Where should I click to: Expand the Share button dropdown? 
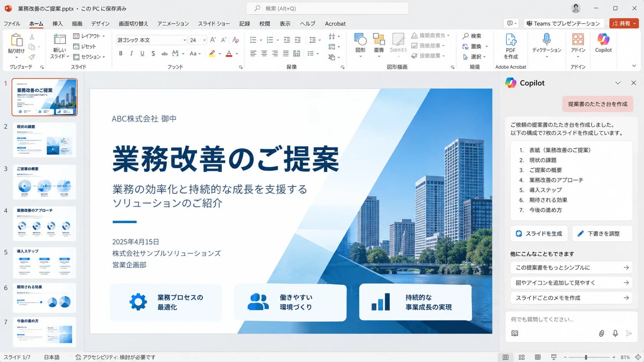[634, 23]
